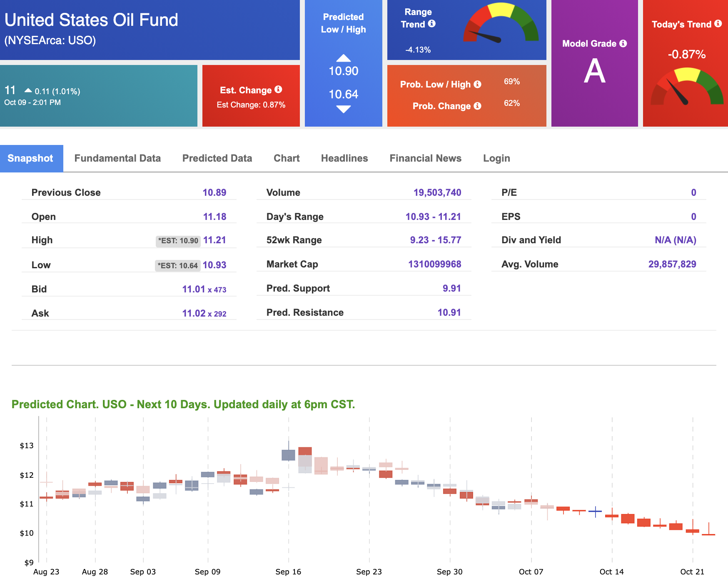Open the Financial News tab
Image resolution: width=728 pixels, height=584 pixels.
pyautogui.click(x=425, y=158)
